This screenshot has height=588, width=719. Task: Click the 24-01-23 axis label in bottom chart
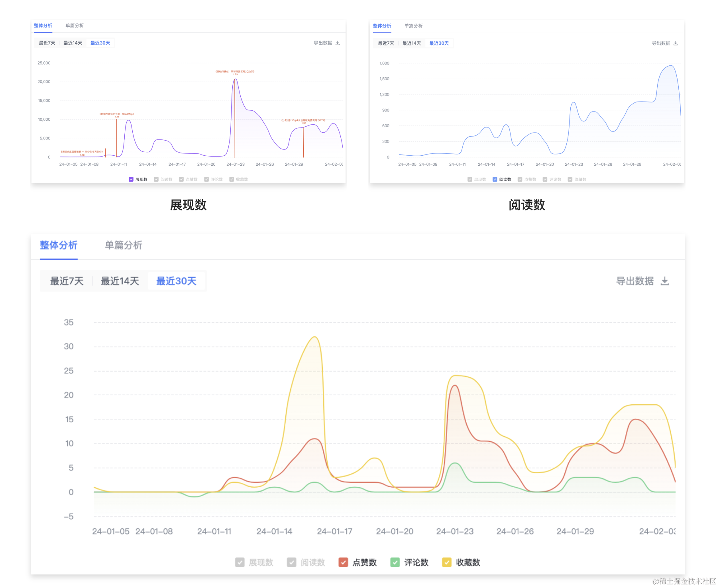(x=455, y=531)
